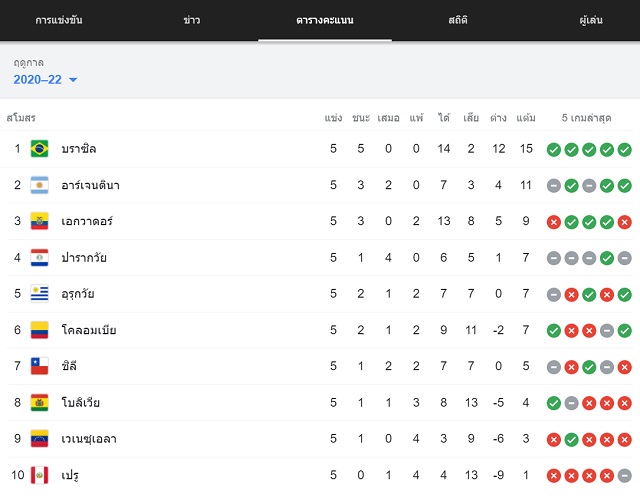Click the Argentina flag icon
The image size is (640, 504).
coord(40,185)
